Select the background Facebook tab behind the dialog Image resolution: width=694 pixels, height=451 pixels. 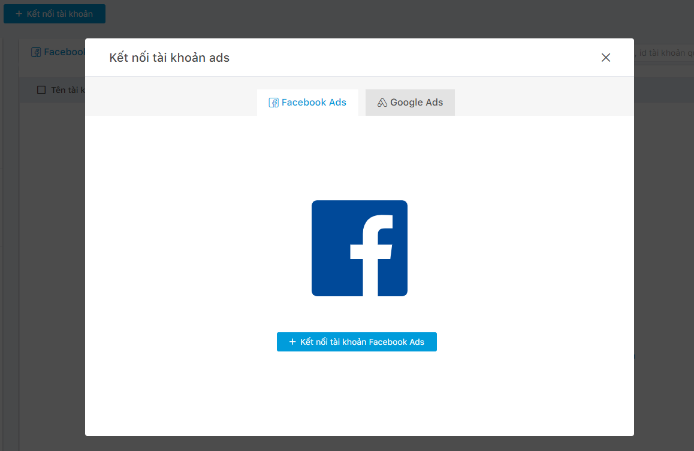click(58, 52)
